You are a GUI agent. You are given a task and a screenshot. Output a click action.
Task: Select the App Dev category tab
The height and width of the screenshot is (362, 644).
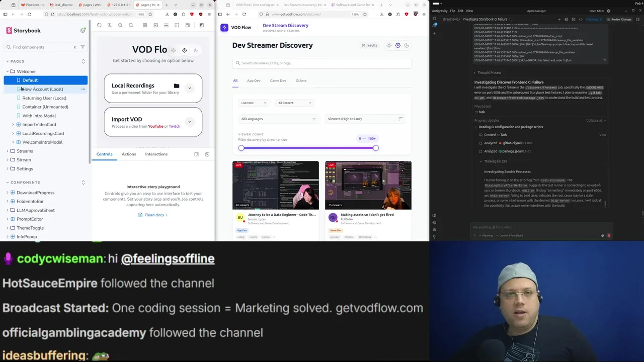(254, 80)
